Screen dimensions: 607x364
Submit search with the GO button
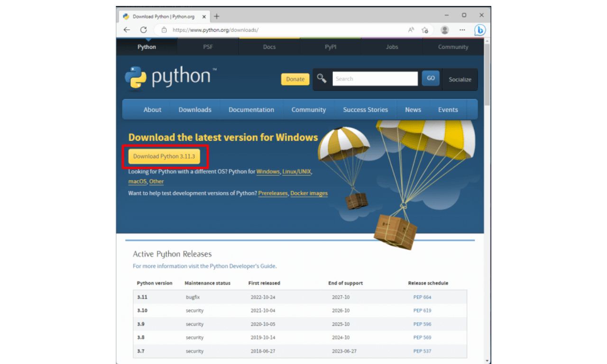point(431,78)
